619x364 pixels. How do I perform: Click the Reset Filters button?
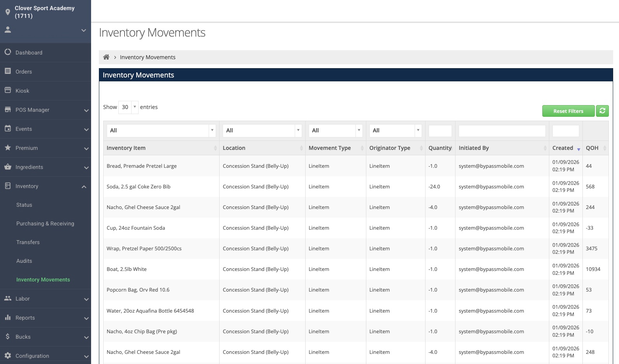[x=568, y=111]
